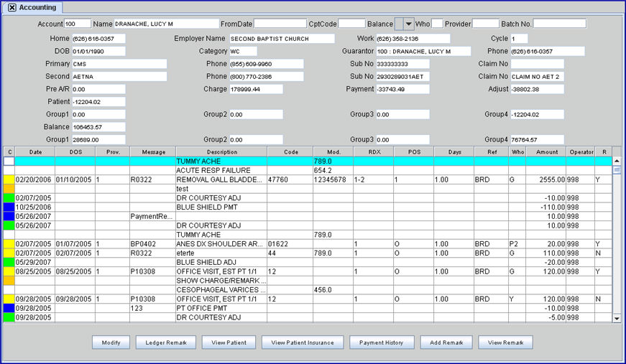Click the code 47760 cell

[290, 179]
